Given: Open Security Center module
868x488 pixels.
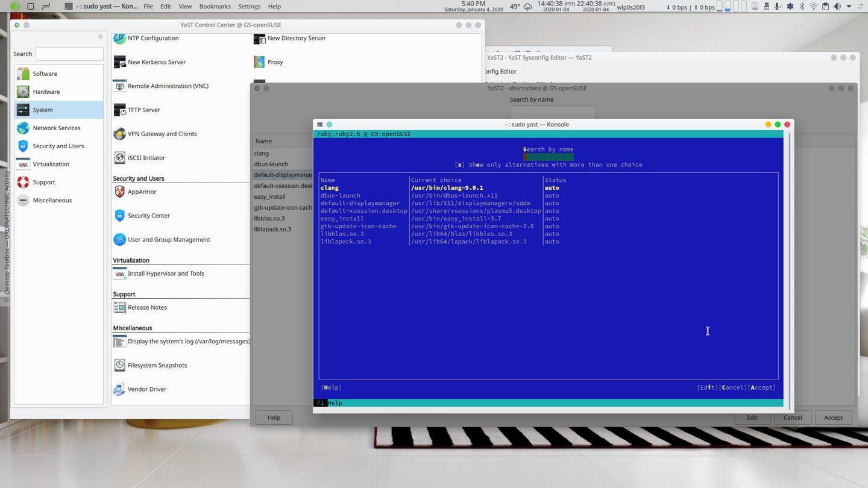Looking at the screenshot, I should (x=142, y=216).
